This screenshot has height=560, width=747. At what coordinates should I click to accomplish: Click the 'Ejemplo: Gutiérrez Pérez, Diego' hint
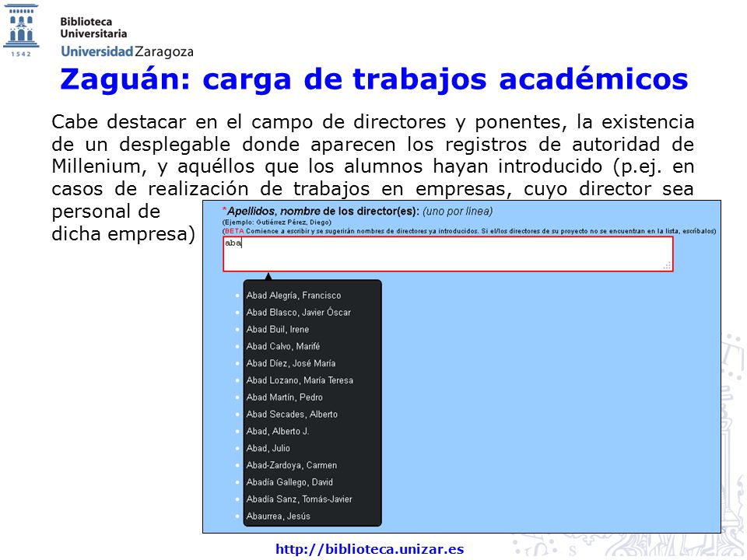click(277, 222)
